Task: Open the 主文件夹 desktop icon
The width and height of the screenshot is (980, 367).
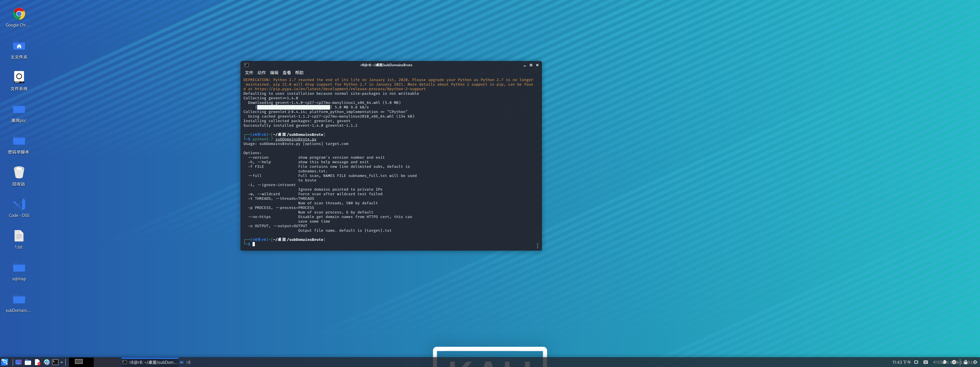Action: point(19,46)
